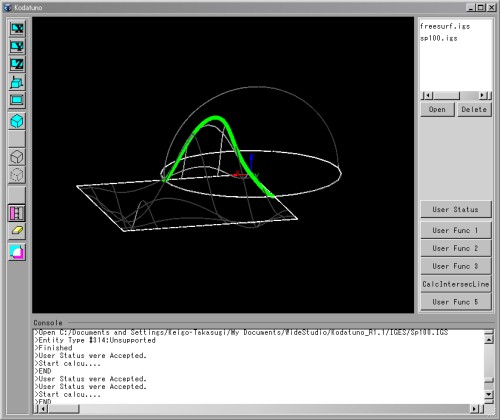500x420 pixels.
Task: Click the Open button
Action: coord(437,110)
